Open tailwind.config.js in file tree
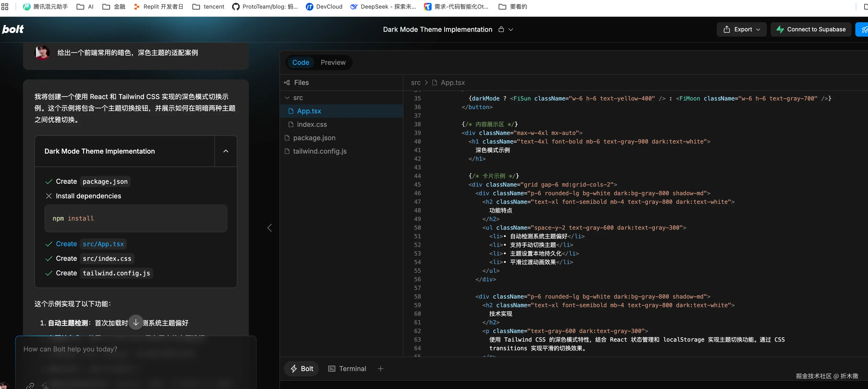This screenshot has height=389, width=868. pyautogui.click(x=319, y=151)
